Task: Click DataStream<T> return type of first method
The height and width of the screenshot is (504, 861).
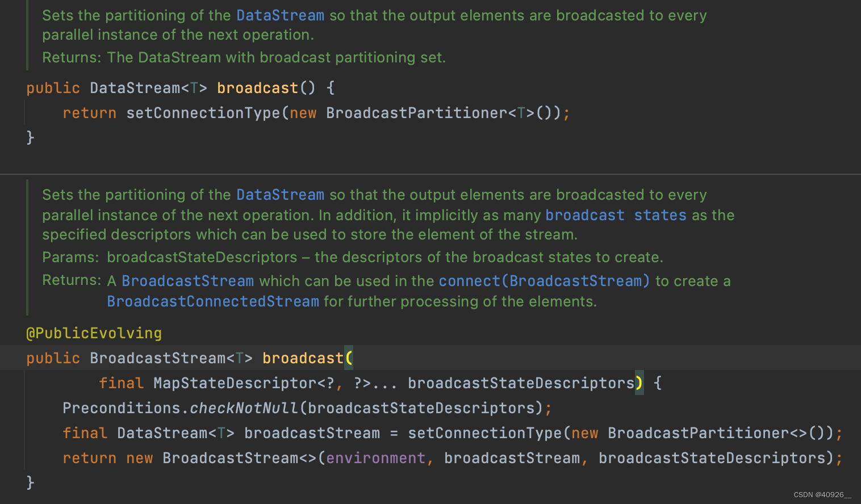Action: tap(148, 88)
